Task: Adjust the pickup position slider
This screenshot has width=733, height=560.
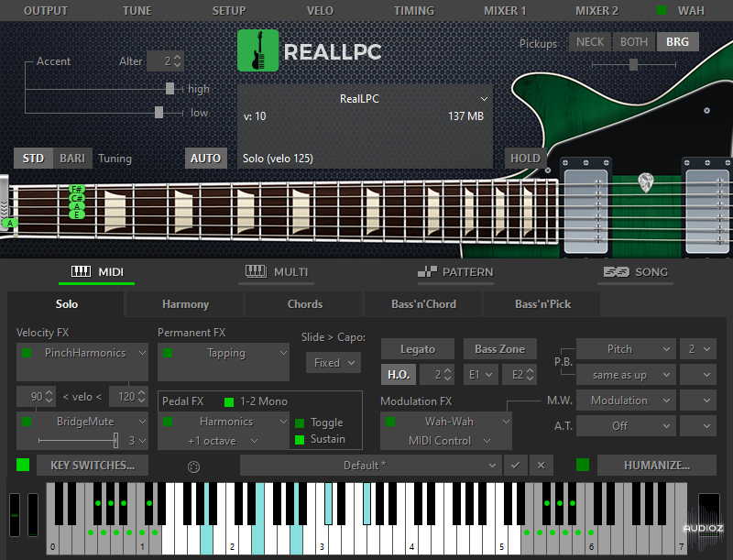Action: coord(633,64)
